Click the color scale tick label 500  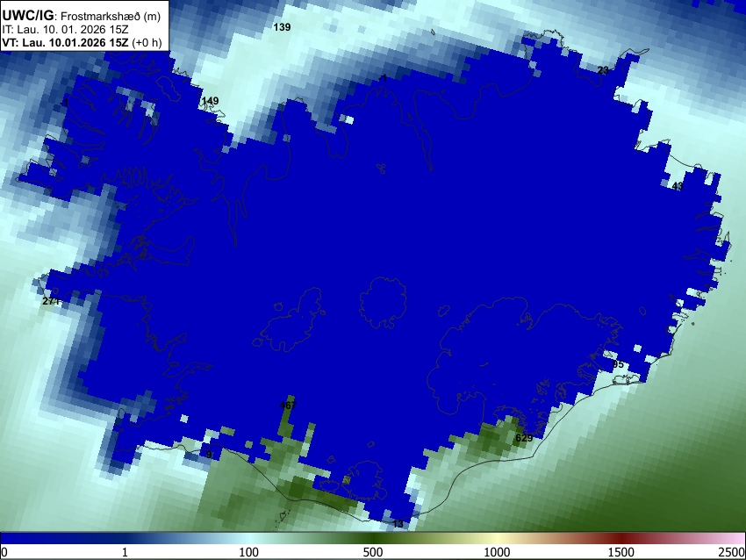coord(373,552)
